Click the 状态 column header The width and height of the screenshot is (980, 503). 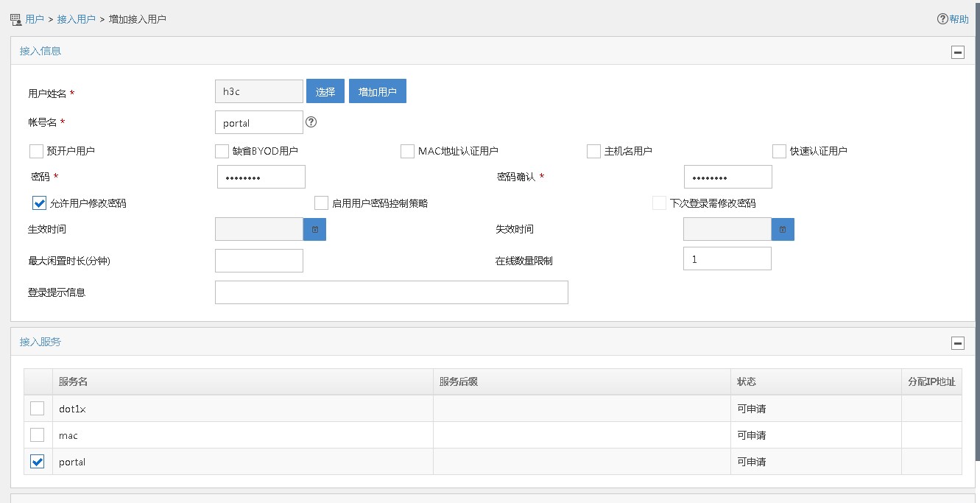817,381
